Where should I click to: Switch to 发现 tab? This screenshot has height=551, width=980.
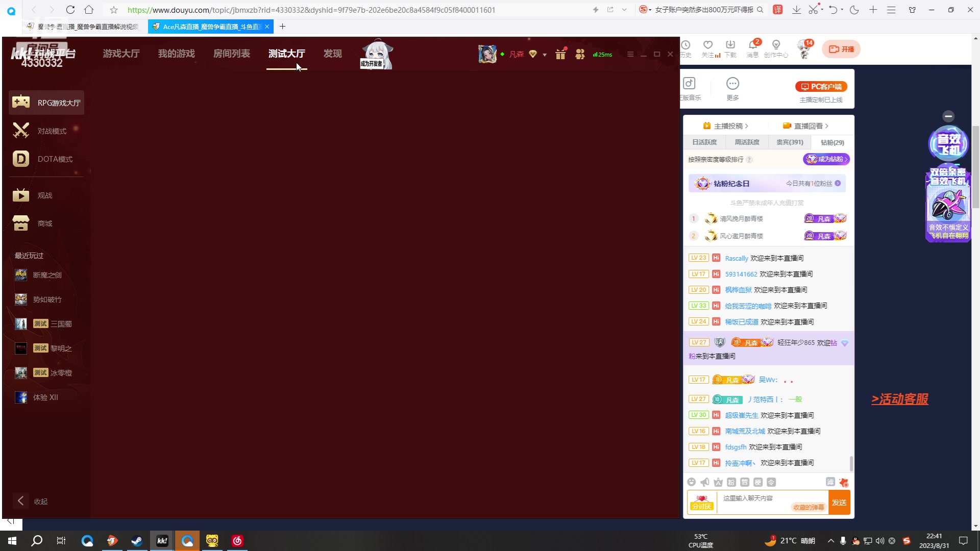(332, 54)
